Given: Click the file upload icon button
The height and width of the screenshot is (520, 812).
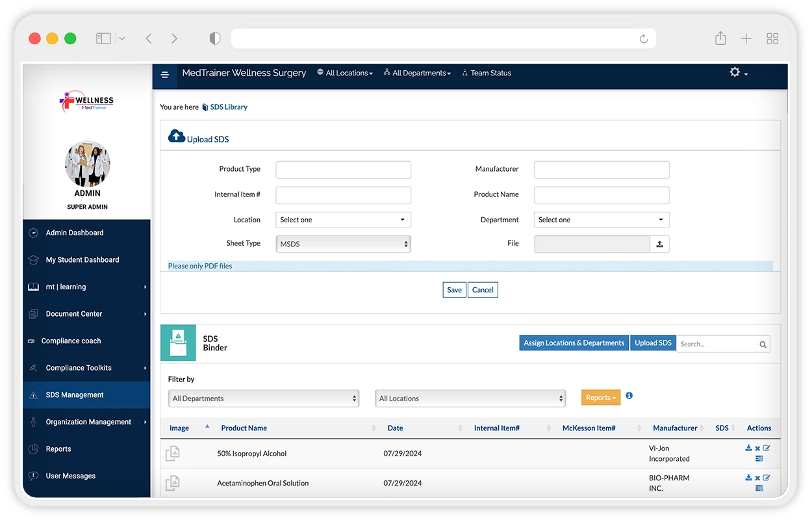Looking at the screenshot, I should [x=659, y=244].
